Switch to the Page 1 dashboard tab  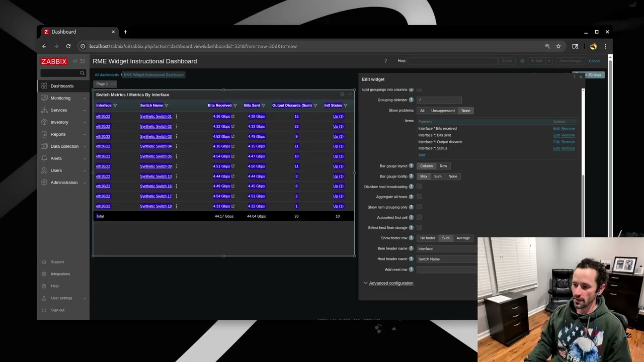tap(102, 84)
